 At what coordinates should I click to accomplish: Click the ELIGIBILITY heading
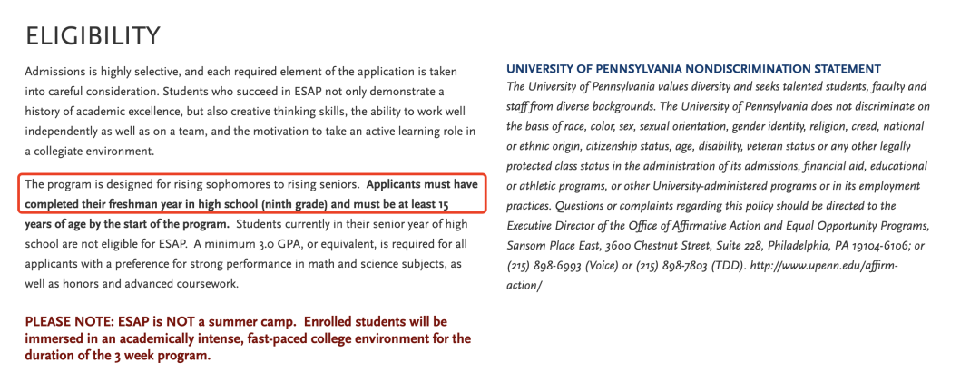(93, 36)
